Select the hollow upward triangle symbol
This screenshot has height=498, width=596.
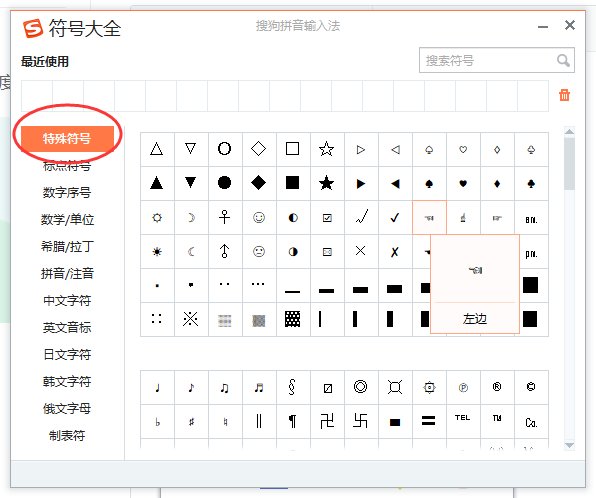(157, 149)
